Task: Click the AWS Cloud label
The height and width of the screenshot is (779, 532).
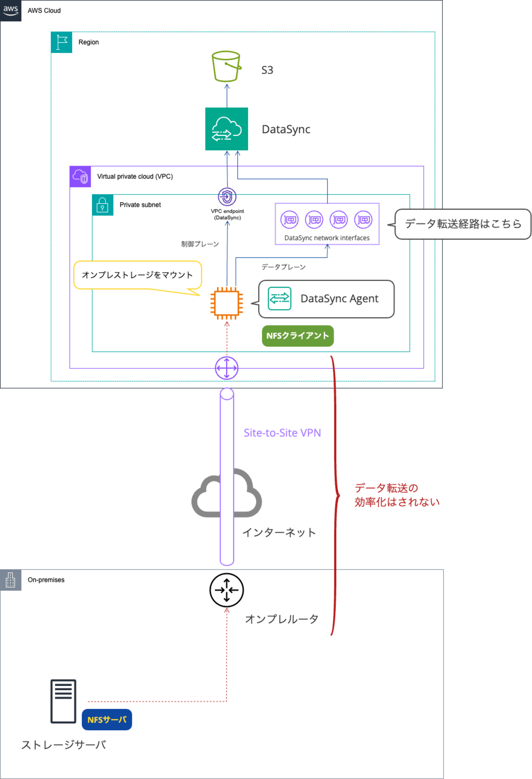Action: [44, 11]
